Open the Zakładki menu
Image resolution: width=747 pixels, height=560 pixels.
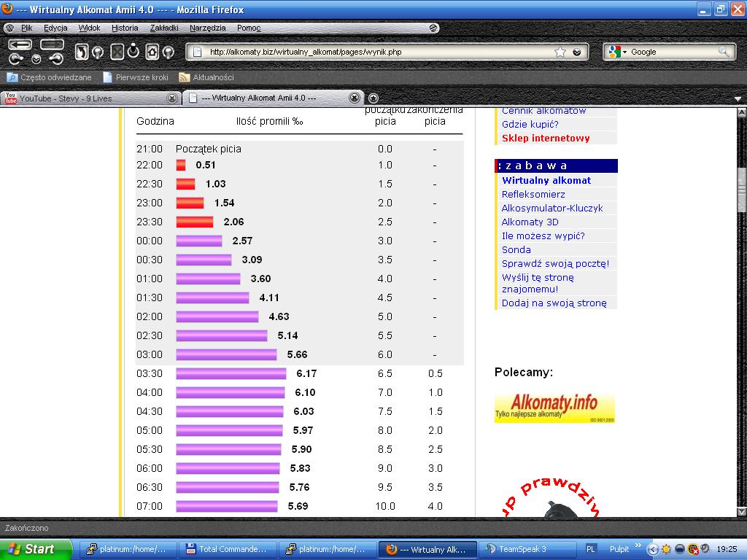tap(164, 28)
